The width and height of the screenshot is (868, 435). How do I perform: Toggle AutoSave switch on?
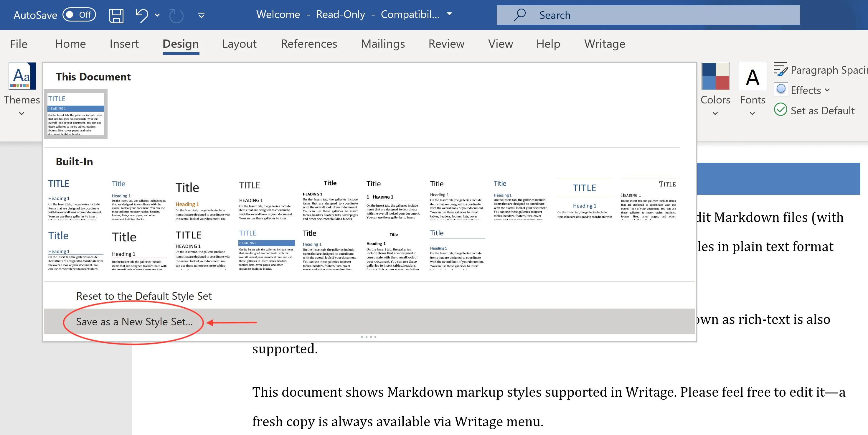pos(80,15)
